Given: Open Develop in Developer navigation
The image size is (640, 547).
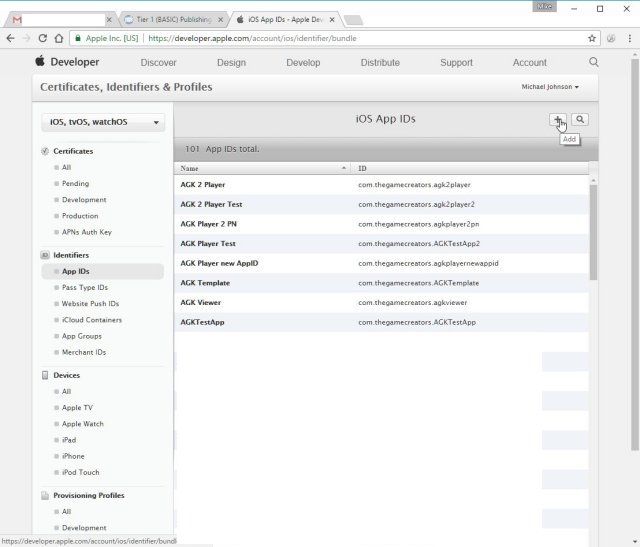Looking at the screenshot, I should (x=303, y=63).
